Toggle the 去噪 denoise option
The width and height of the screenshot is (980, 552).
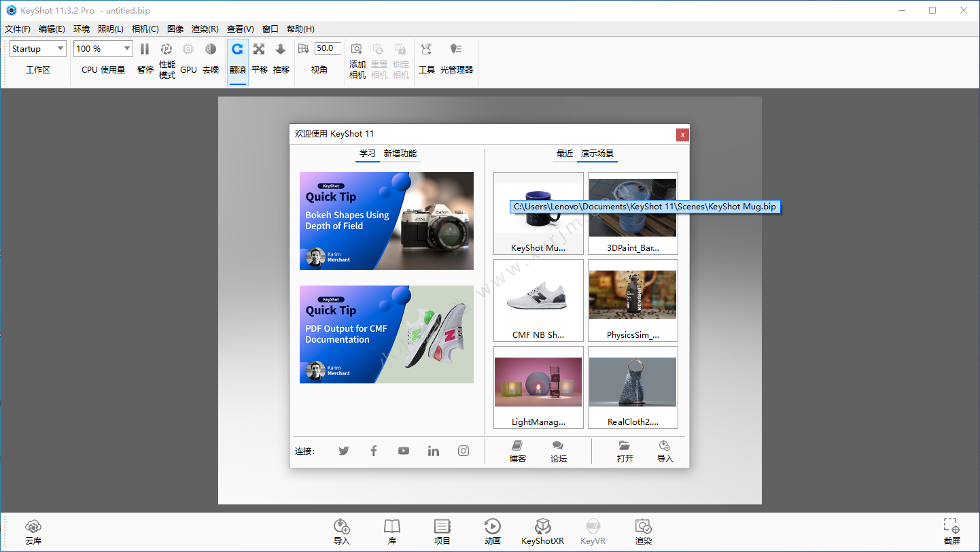(211, 49)
